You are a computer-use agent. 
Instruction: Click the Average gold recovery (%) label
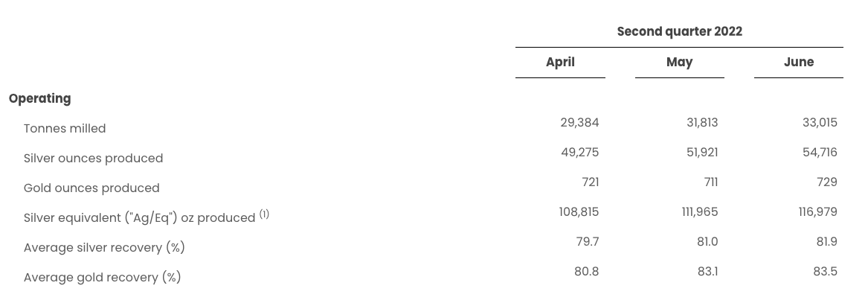click(103, 277)
